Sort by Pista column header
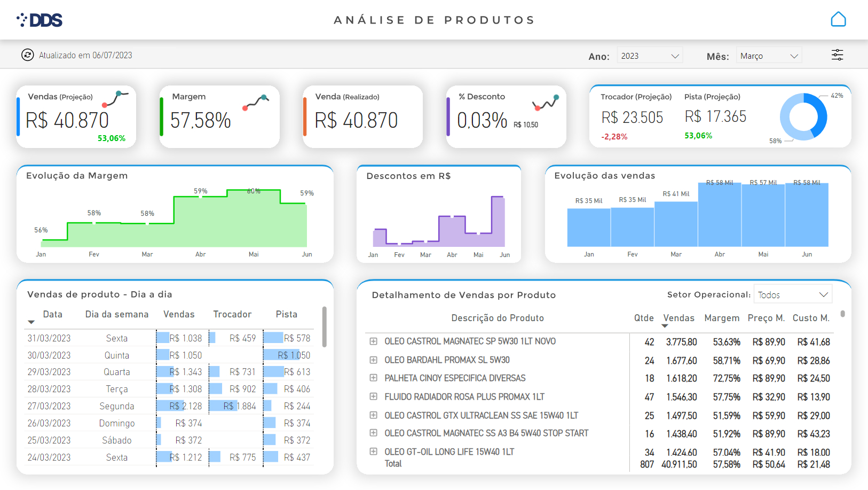This screenshot has width=868, height=490. 287,314
